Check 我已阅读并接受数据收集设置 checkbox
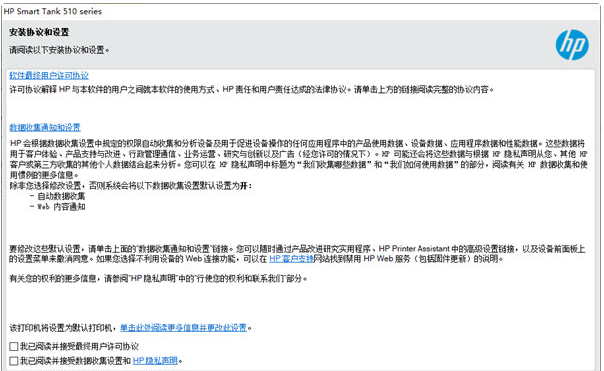The width and height of the screenshot is (604, 371). tap(14, 361)
